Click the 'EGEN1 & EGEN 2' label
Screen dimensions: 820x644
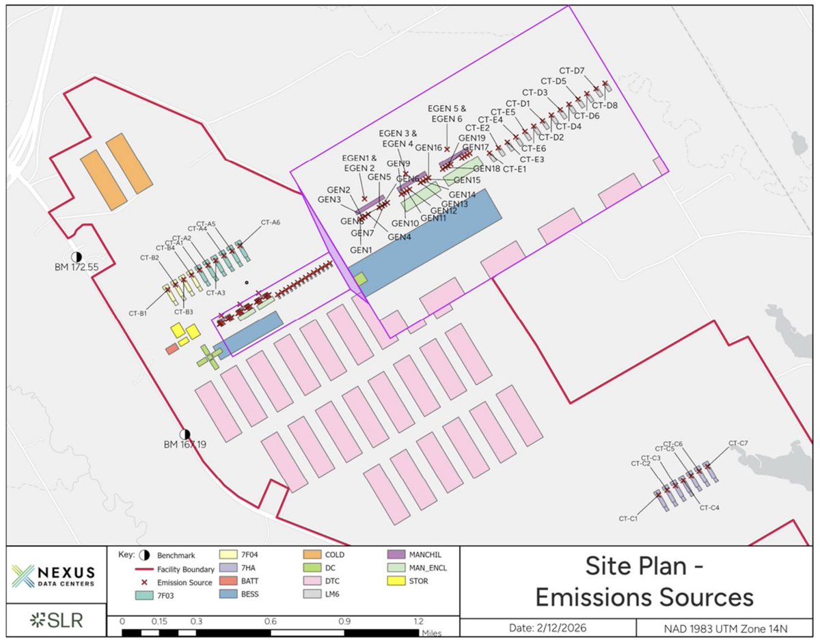pos(359,163)
